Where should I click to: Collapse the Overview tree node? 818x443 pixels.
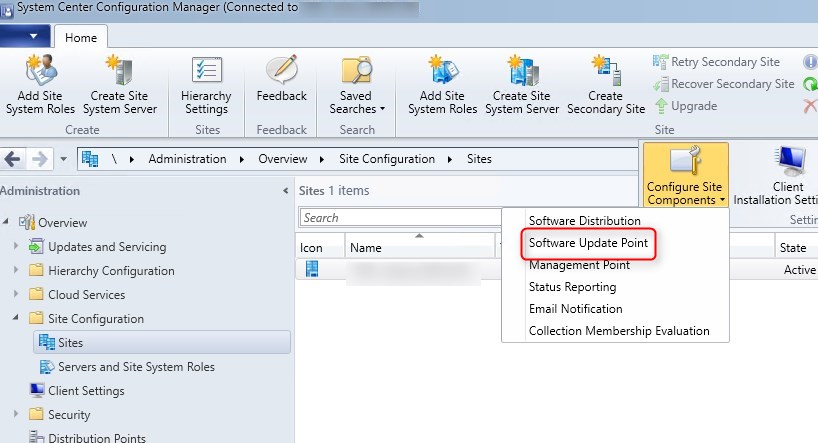coord(6,221)
